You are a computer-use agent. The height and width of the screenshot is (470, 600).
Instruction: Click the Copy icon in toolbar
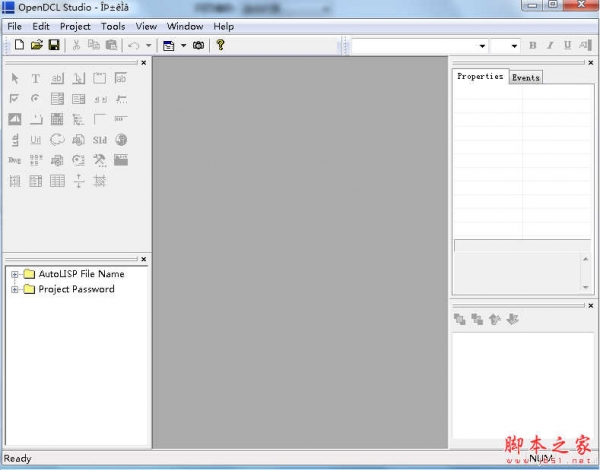pos(94,45)
